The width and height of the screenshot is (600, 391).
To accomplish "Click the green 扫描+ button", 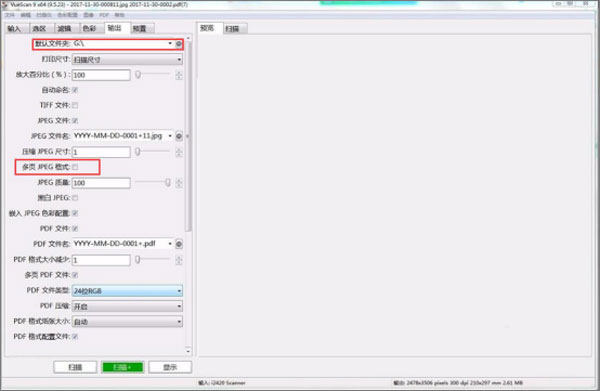I will pyautogui.click(x=122, y=367).
